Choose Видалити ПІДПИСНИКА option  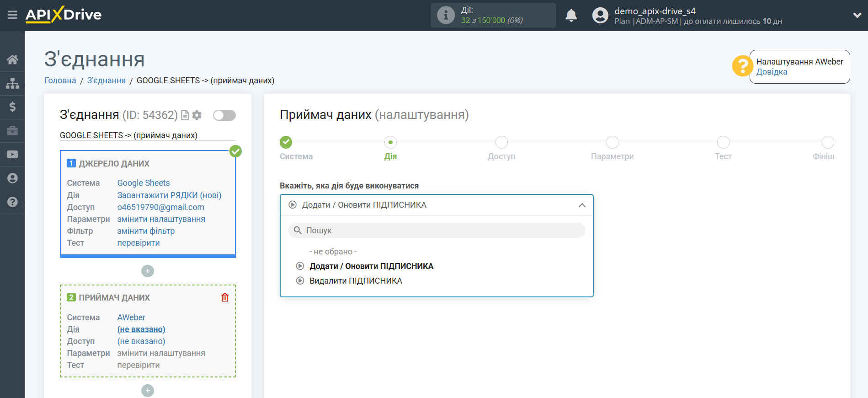click(356, 281)
